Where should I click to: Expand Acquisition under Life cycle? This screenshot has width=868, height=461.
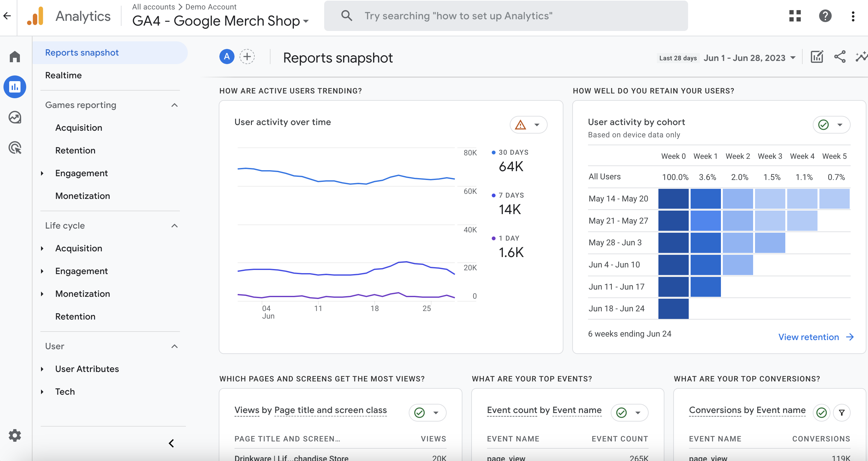click(x=42, y=248)
